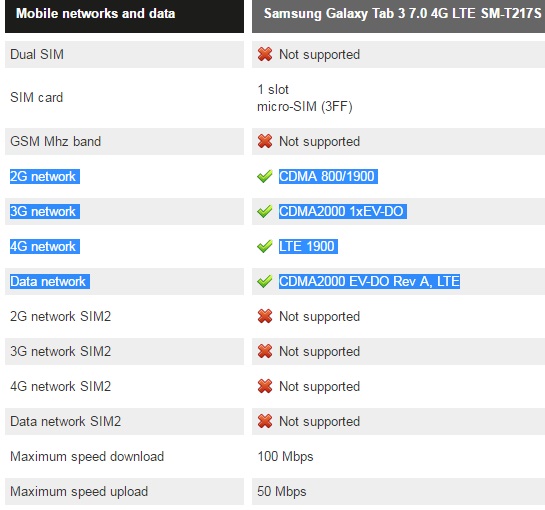Click the 'Maximum speed upload' label
The image size is (545, 510).
coord(79,492)
